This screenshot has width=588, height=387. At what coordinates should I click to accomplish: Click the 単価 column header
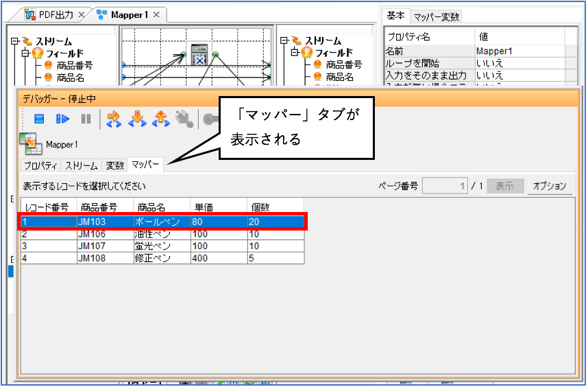219,207
